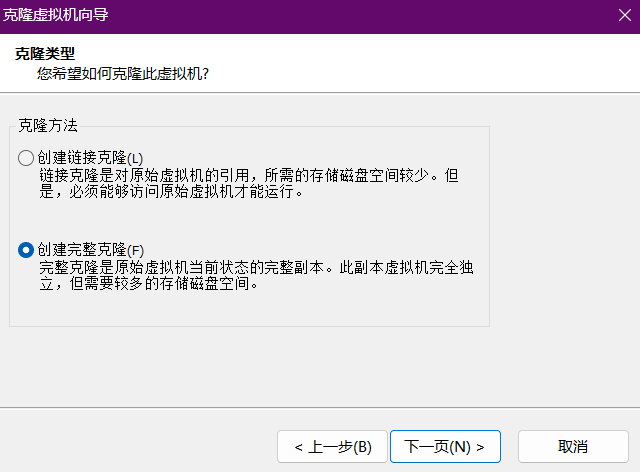Go back with 上一步(B) button
The height and width of the screenshot is (472, 640).
332,447
